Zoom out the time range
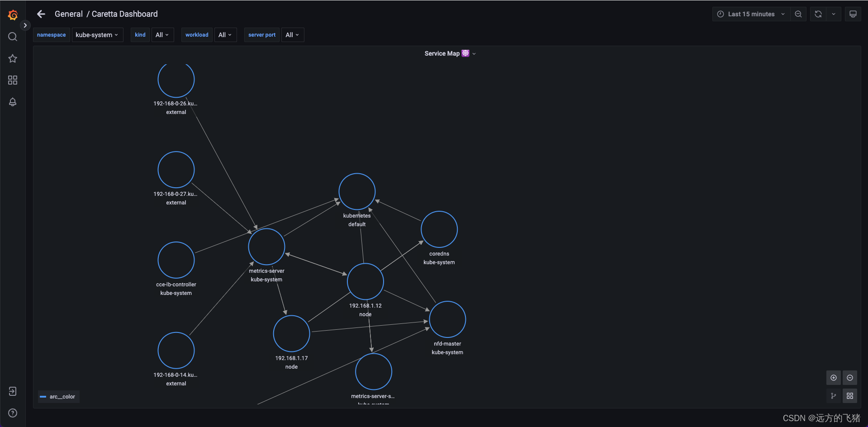The height and width of the screenshot is (427, 868). pos(798,14)
